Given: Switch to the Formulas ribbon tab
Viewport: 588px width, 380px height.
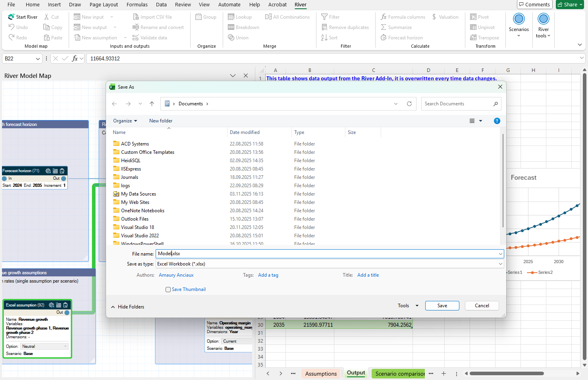Looking at the screenshot, I should tap(137, 5).
